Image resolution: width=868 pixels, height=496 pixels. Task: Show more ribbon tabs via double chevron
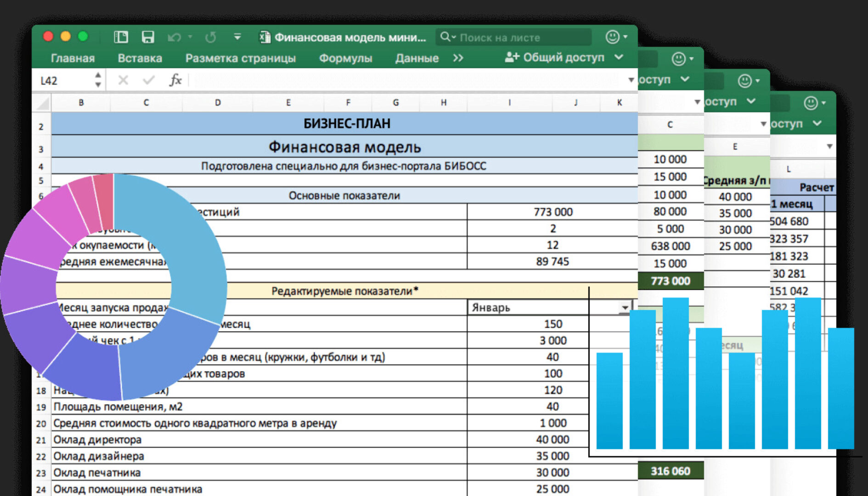click(458, 58)
